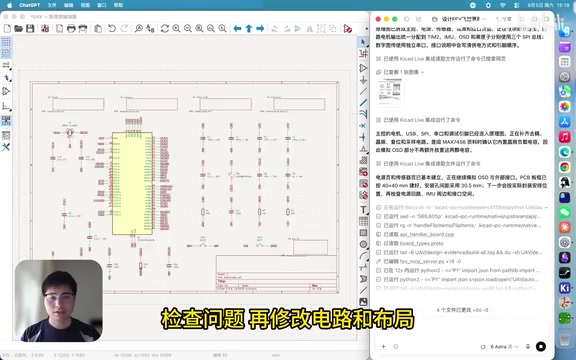Image resolution: width=576 pixels, height=360 pixels.
Task: Expand '已使用 Kicad Live 集成运行了命令' row
Action: click(418, 120)
